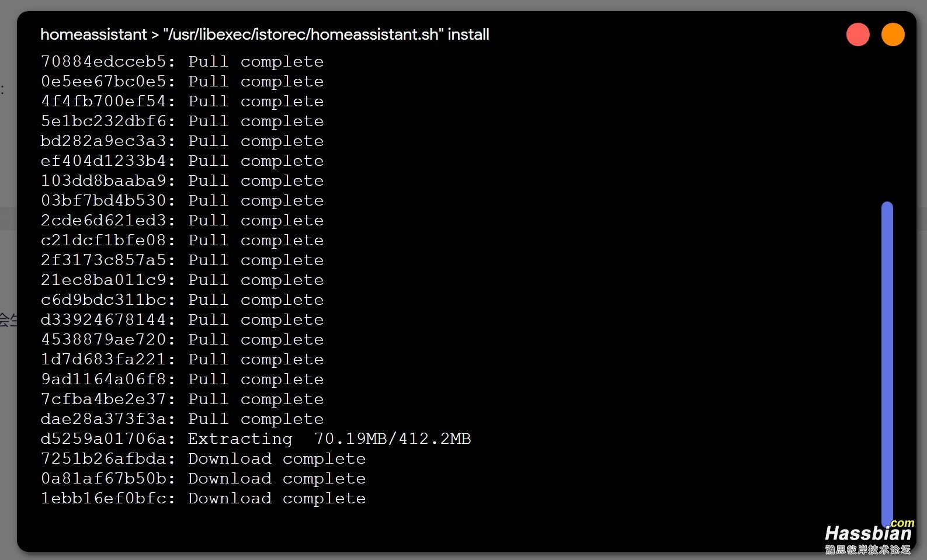
Task: Click the line for layer 70884edcceb5
Action: tap(182, 61)
